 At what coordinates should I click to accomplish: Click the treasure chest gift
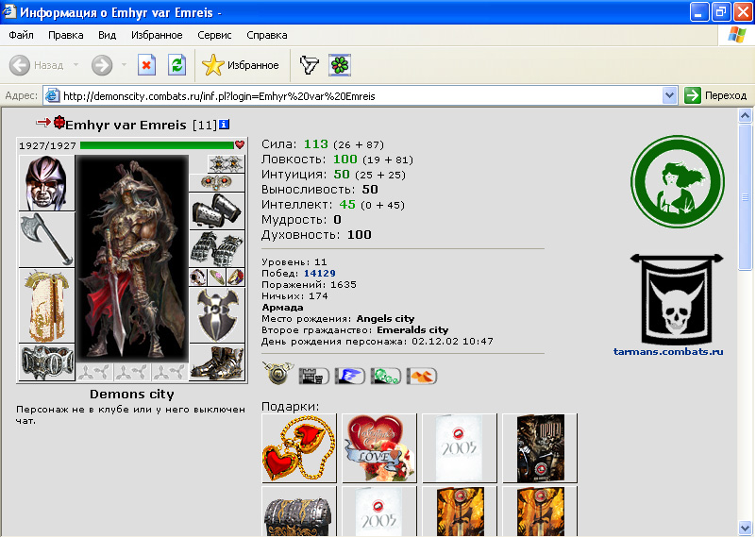coord(299,511)
